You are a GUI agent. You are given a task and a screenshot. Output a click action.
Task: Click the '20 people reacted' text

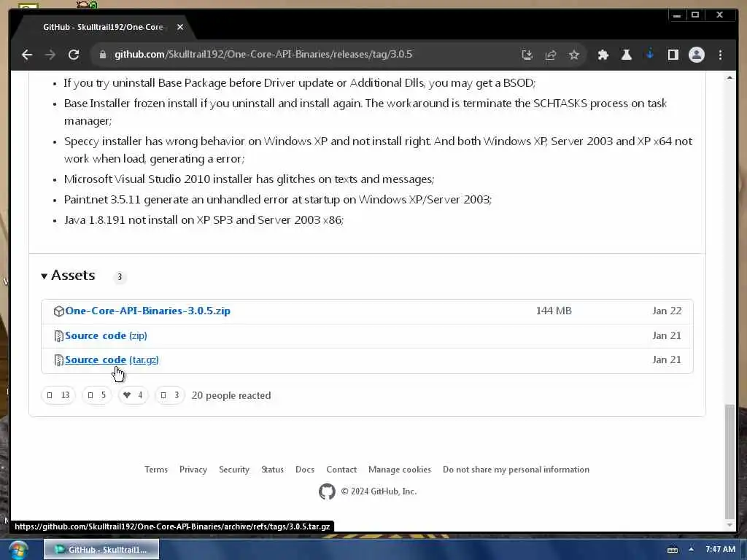tap(231, 396)
